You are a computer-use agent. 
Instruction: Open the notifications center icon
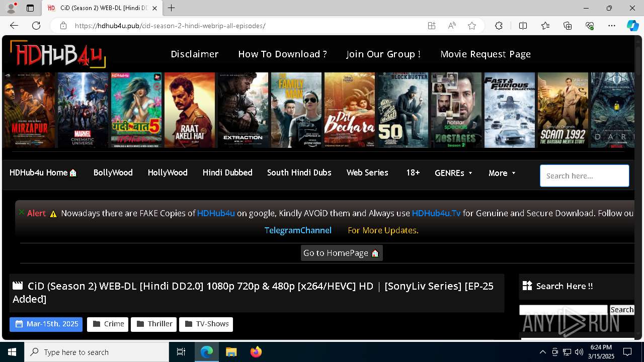pyautogui.click(x=627, y=352)
